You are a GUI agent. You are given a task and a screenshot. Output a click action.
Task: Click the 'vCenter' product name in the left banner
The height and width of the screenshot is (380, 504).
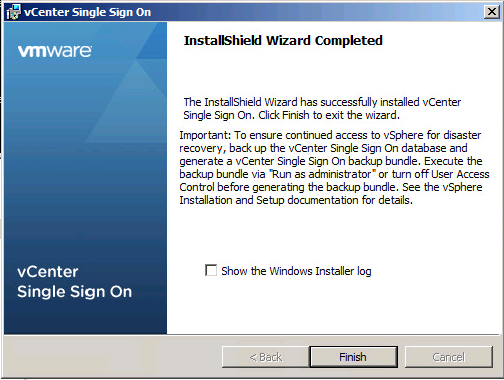[x=48, y=272]
